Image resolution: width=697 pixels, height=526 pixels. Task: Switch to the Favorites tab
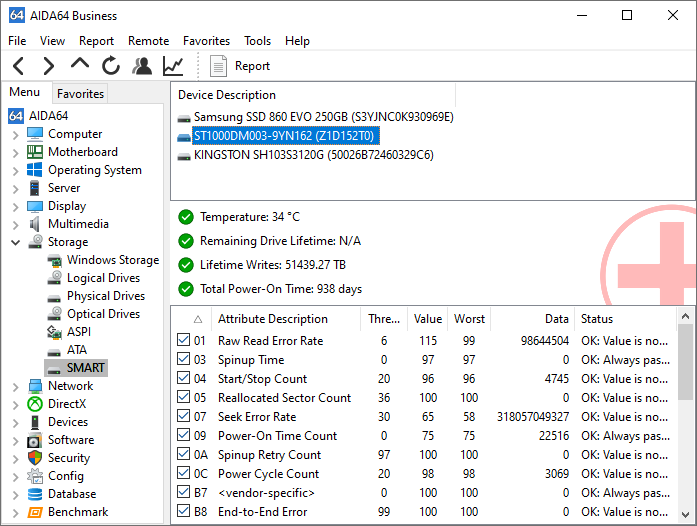point(80,94)
